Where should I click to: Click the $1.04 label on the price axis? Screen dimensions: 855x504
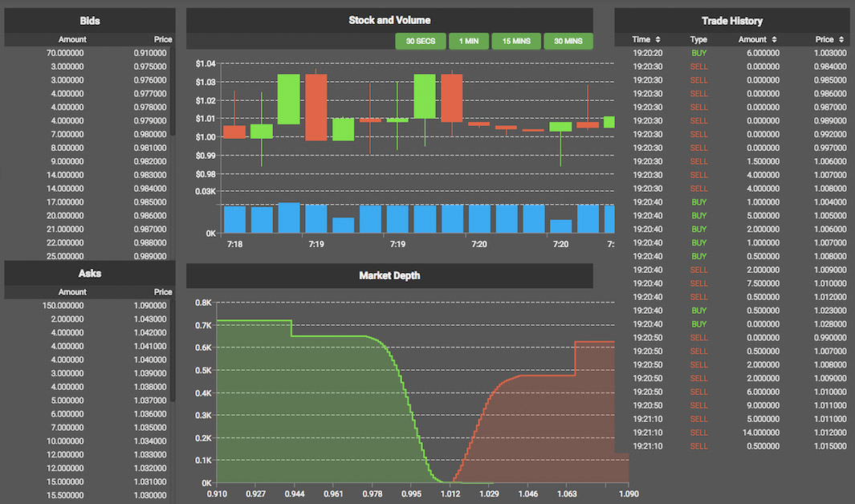point(206,63)
